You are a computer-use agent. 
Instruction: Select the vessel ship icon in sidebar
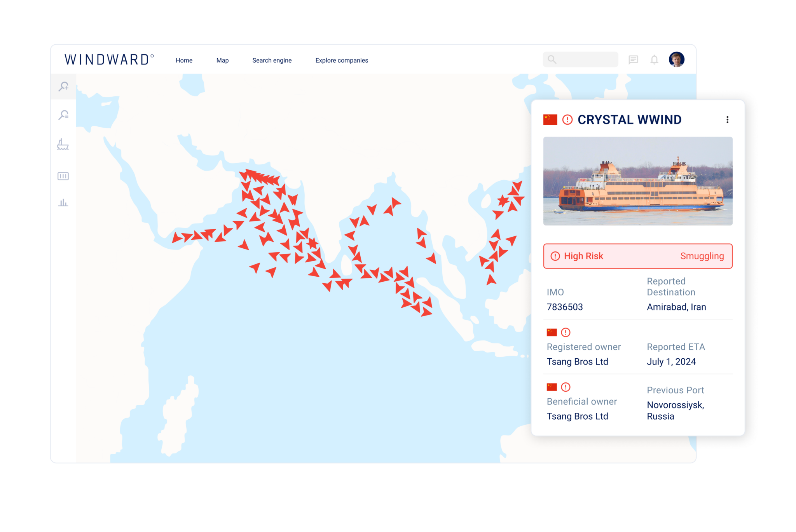[63, 145]
